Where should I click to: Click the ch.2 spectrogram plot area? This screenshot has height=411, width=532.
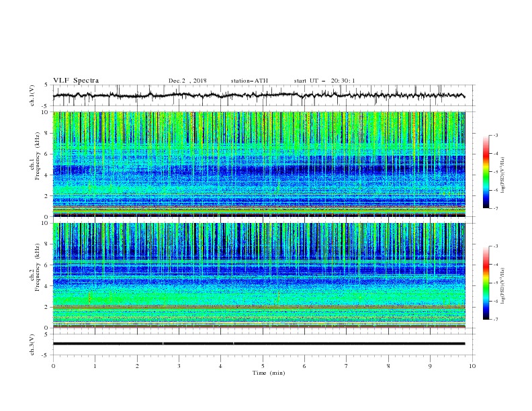point(259,275)
